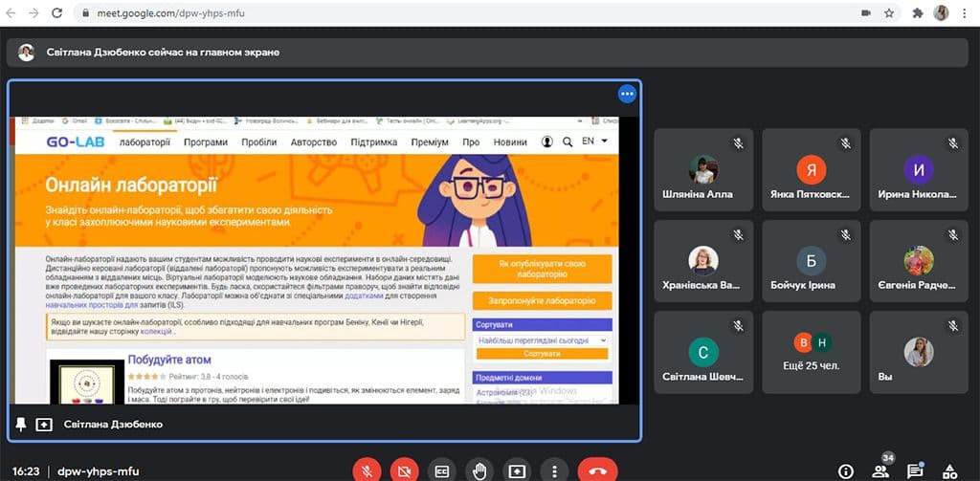
Task: Select Ирина Никола... participant tile
Action: [x=919, y=169]
